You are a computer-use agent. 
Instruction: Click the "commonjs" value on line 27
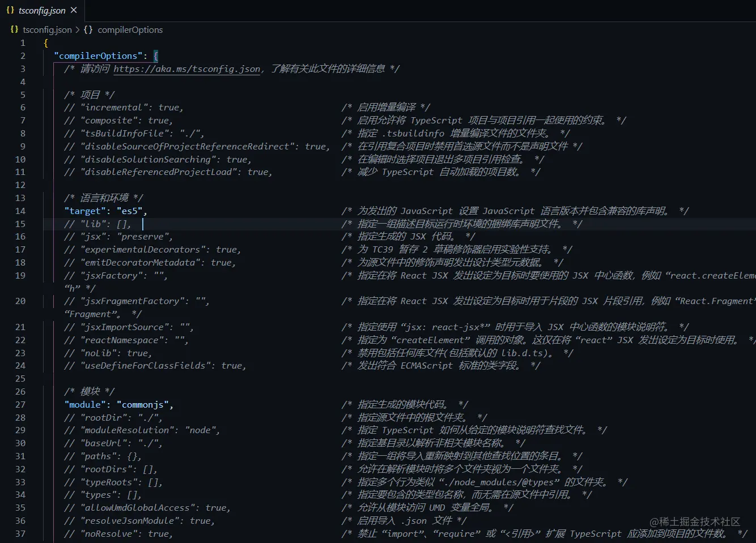[x=143, y=404]
